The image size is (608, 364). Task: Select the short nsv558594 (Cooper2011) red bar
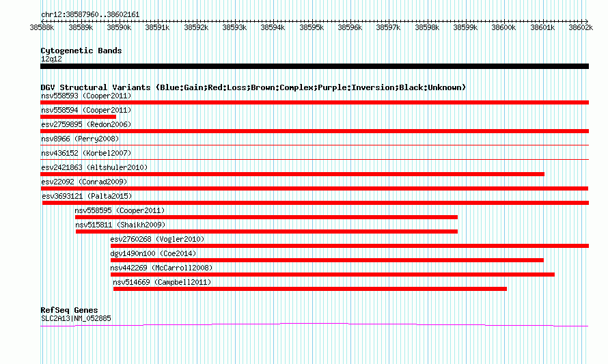78,117
